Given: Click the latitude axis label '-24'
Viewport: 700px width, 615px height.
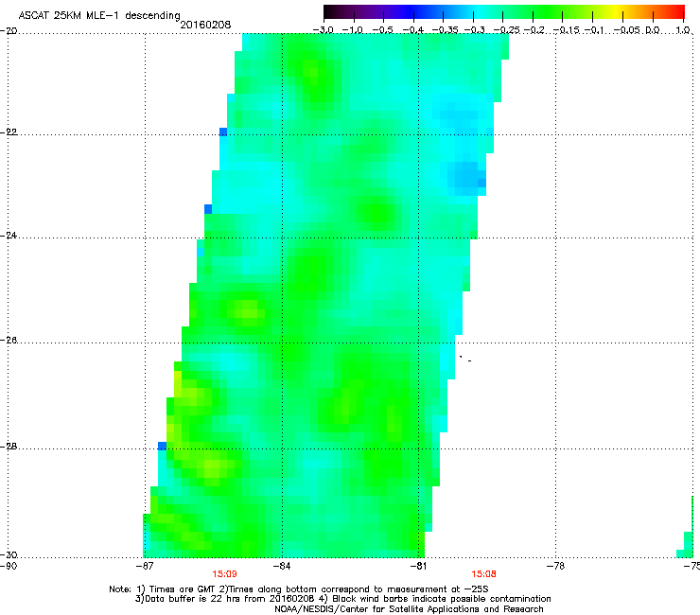Looking at the screenshot, I should click(x=9, y=236).
